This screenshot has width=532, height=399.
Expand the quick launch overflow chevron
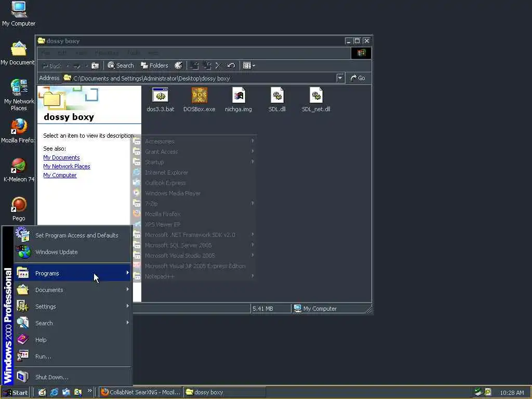coord(89,391)
